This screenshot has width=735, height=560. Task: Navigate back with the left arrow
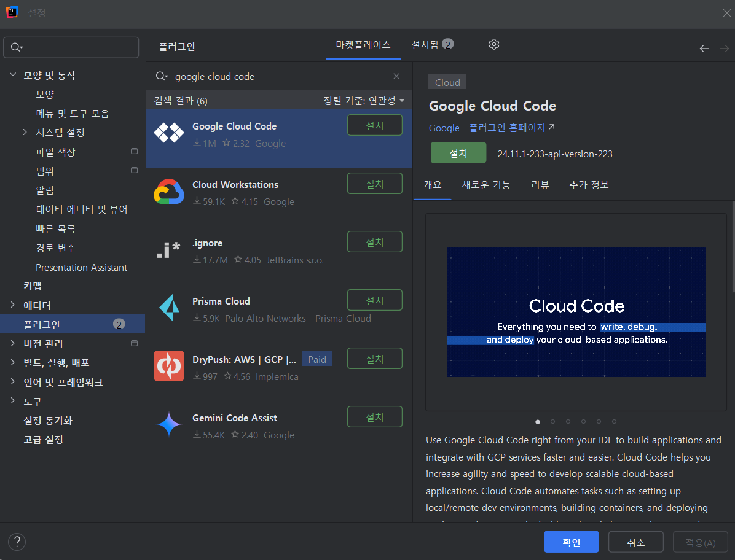(704, 49)
